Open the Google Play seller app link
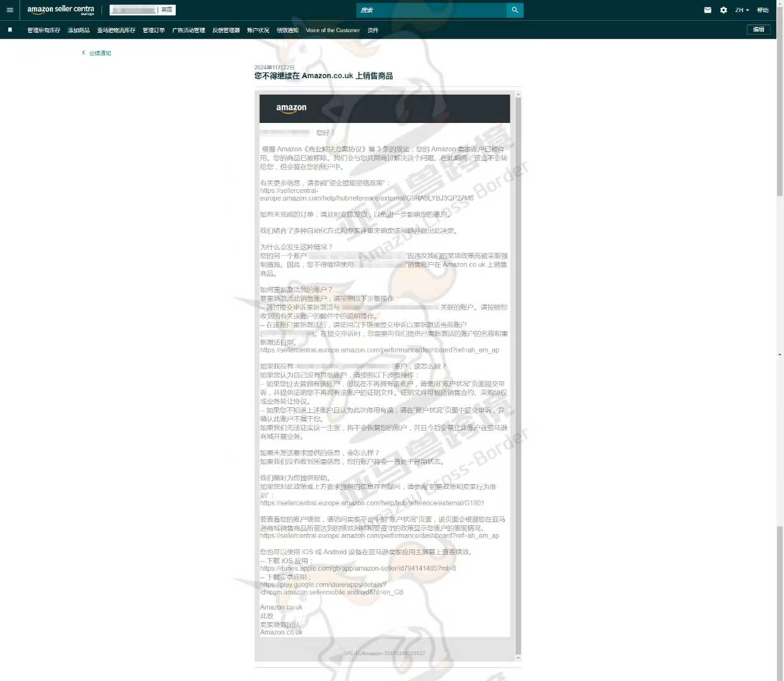Image resolution: width=784 pixels, height=681 pixels. [x=331, y=588]
